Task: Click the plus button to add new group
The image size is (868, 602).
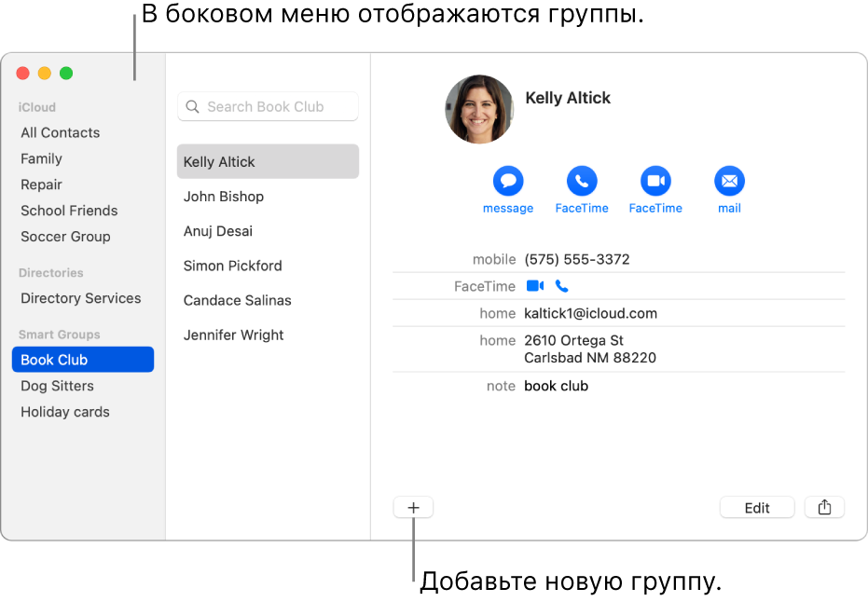Action: point(414,507)
